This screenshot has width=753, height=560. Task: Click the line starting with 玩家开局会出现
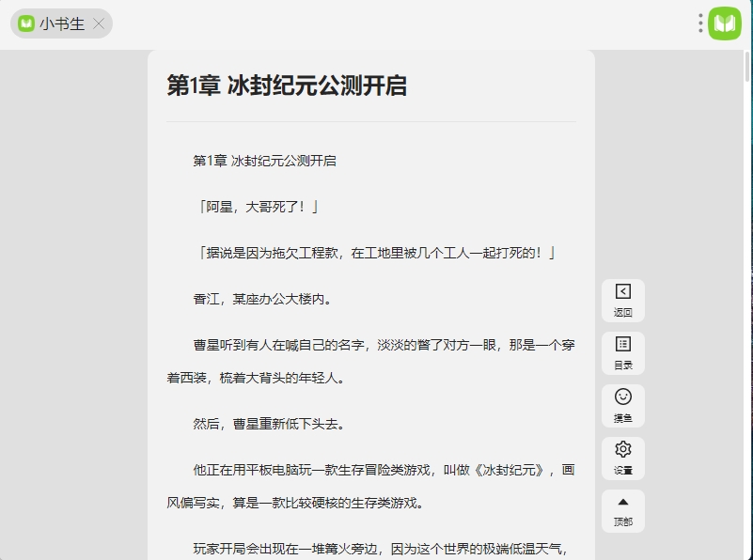coord(381,549)
